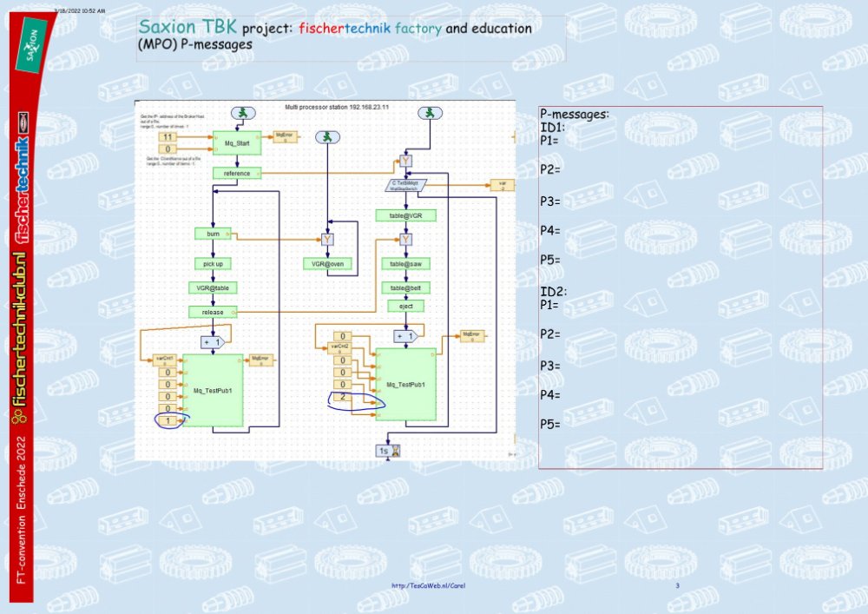Image resolution: width=868 pixels, height=614 pixels.
Task: Click the MqError output beside Mq_Start
Action: (286, 137)
